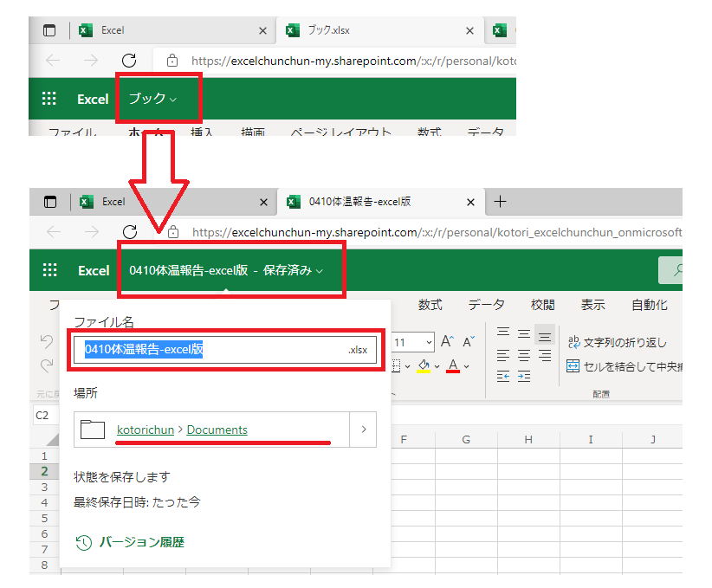Go forward in the ブック.xlsx browser window

91,61
